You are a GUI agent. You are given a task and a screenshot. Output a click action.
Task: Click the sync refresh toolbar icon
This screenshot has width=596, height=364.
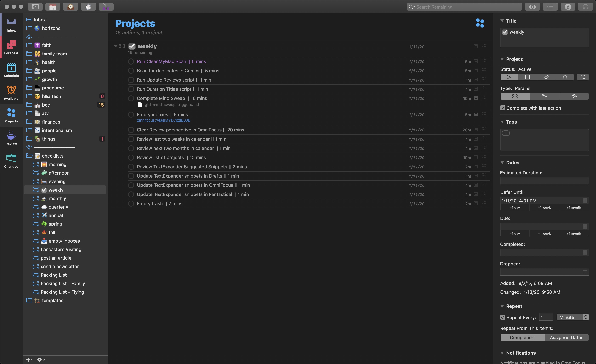tap(585, 7)
